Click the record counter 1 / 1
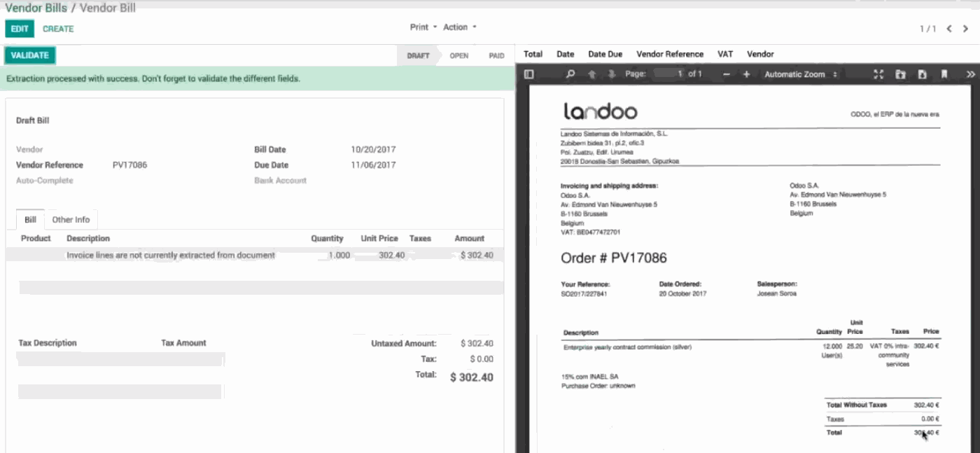This screenshot has width=980, height=453. (927, 29)
